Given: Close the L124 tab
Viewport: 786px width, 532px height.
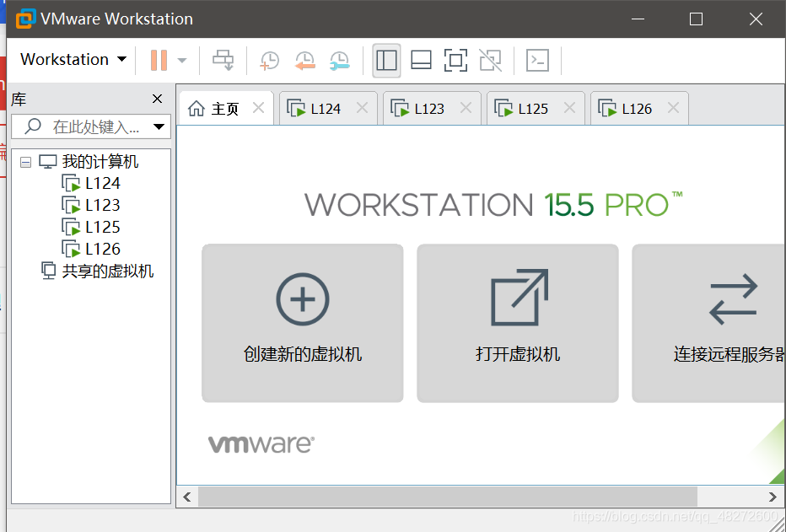Looking at the screenshot, I should [x=362, y=108].
